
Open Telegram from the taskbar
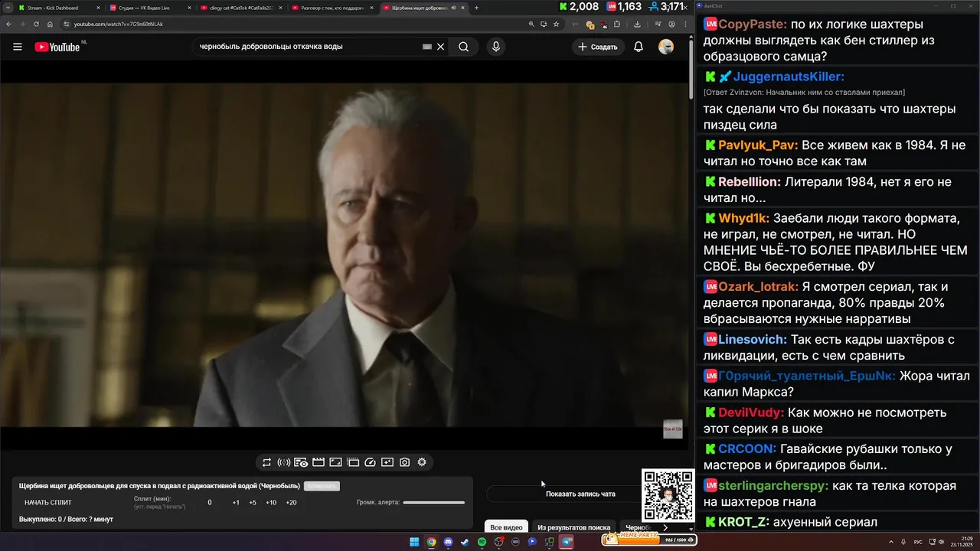tap(567, 542)
